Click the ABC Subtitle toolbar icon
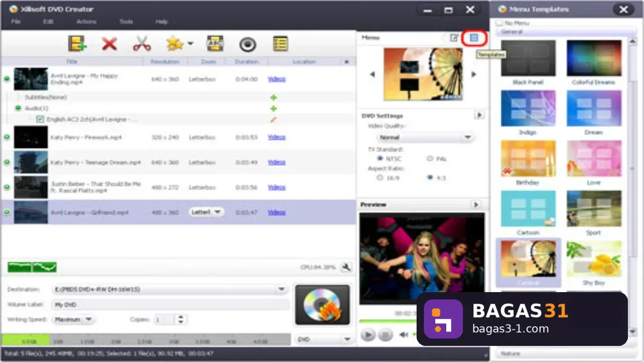The image size is (644, 362). (215, 44)
